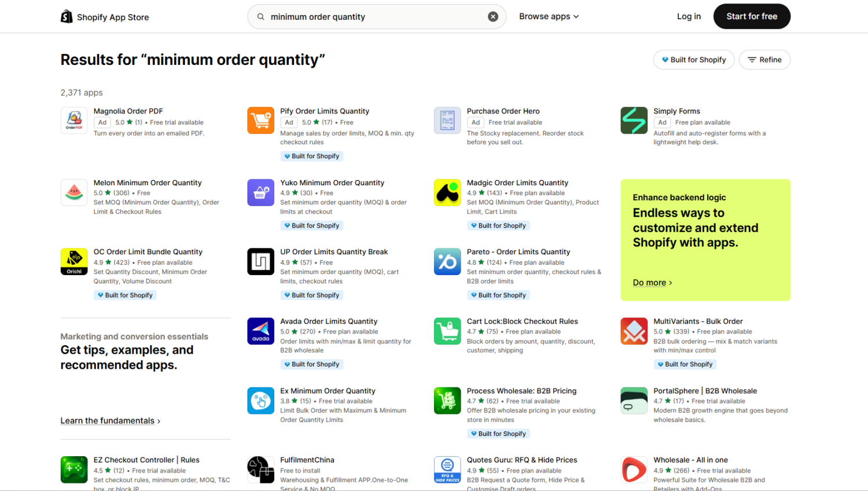Open UP Order Limits Quantity Break icon

tap(260, 262)
